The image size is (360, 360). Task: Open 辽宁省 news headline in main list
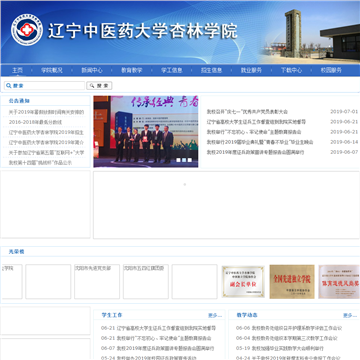(256, 122)
